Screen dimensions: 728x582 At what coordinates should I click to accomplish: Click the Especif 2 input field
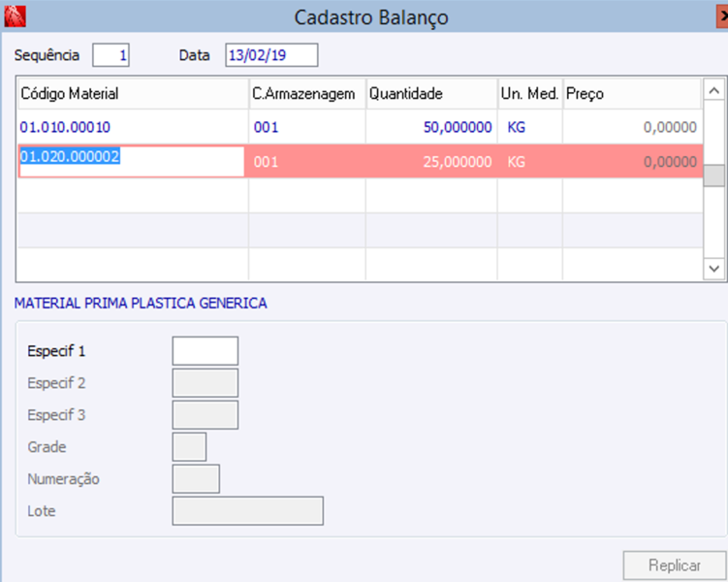[x=206, y=383]
